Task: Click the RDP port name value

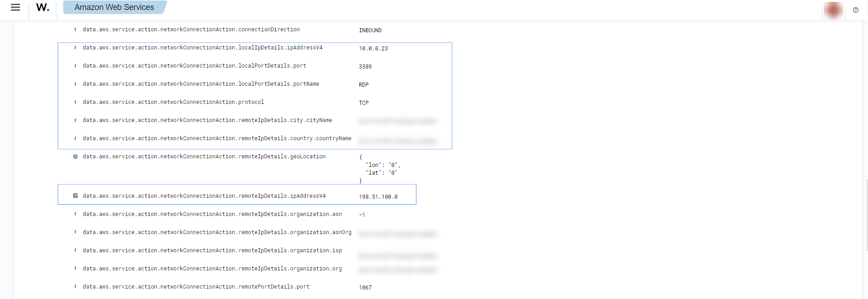Action: [364, 85]
